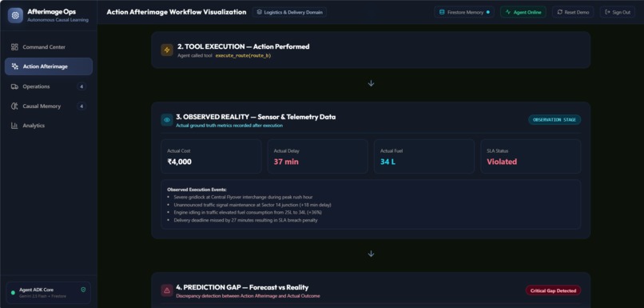Click the Sector 14 junction maintenance event
This screenshot has width=644, height=308.
pos(252,205)
